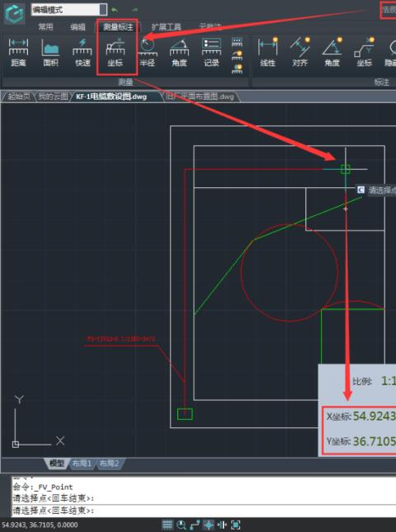Image resolution: width=396 pixels, height=532 pixels.
Task: Select the 线性 linear dimension tool
Action: tap(268, 53)
